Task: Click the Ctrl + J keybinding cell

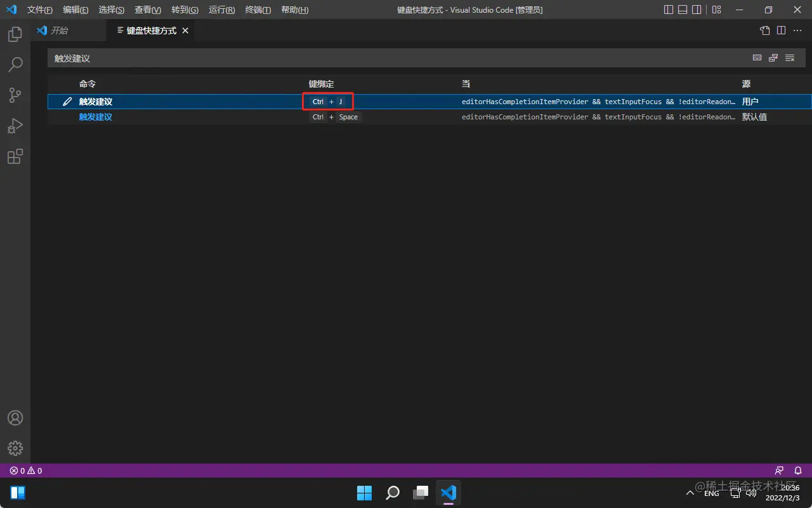Action: pyautogui.click(x=328, y=102)
